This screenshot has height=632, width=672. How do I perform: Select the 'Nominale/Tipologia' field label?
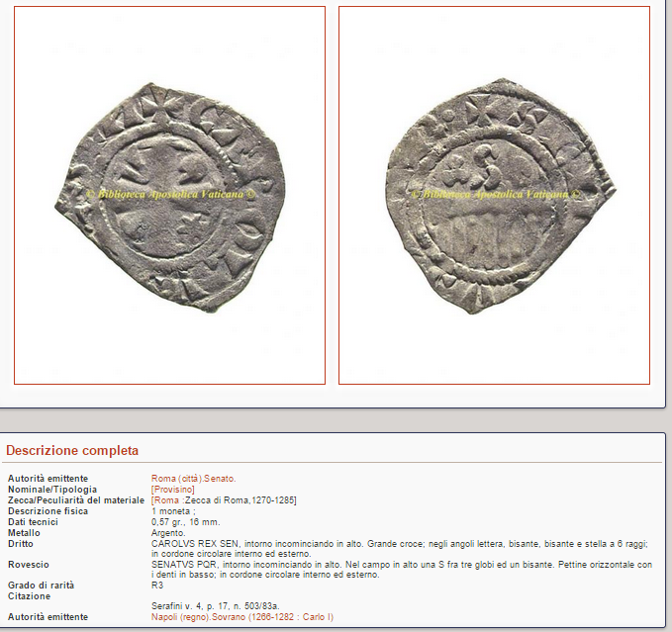tap(52, 490)
